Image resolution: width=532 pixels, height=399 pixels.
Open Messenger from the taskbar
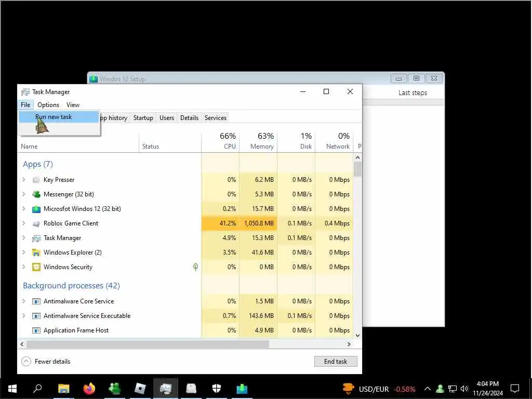coord(115,389)
